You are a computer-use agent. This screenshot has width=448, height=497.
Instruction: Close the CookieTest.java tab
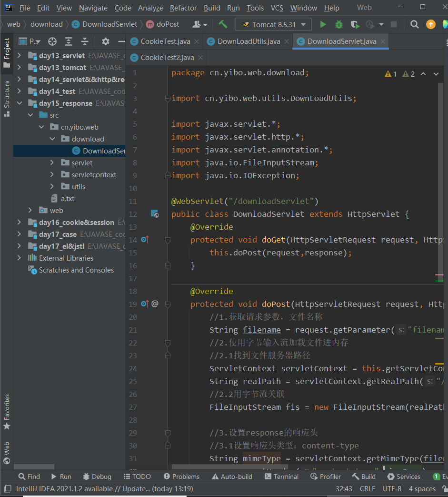click(x=197, y=41)
